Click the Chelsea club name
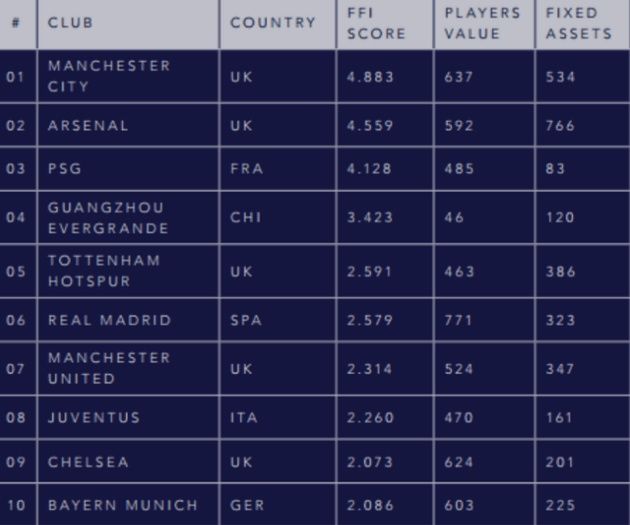 (x=90, y=464)
